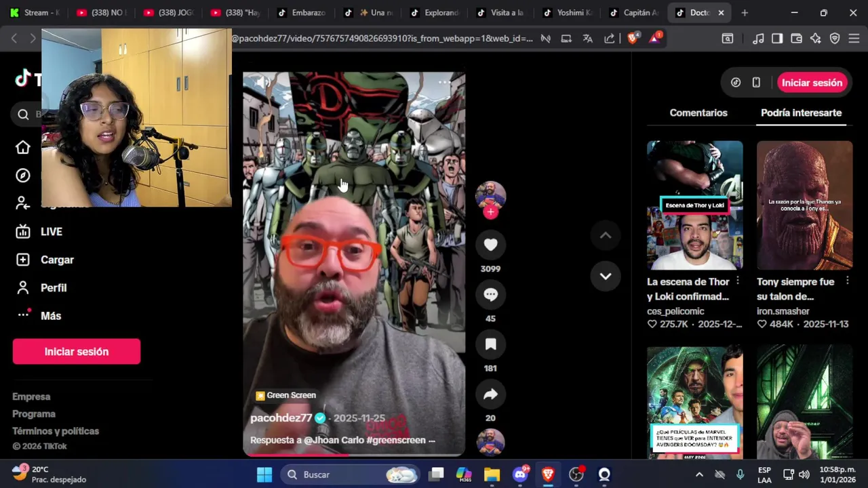Image resolution: width=868 pixels, height=488 pixels.
Task: Click the mobile phone app icon
Action: [756, 83]
